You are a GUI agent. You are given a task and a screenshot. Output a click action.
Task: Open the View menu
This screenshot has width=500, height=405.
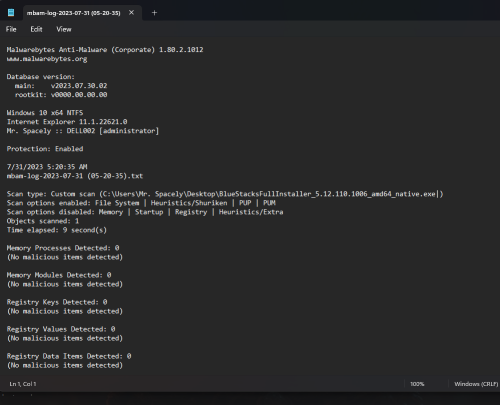click(64, 29)
